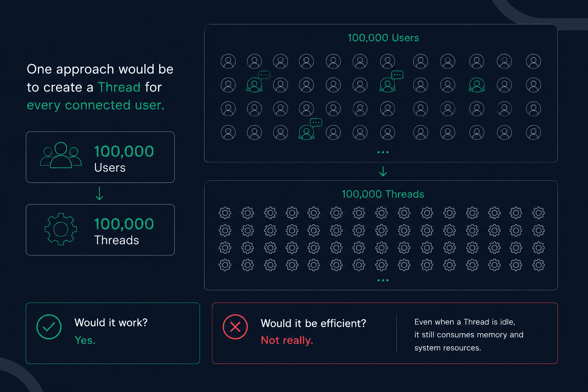Click the red 'Not really.' text
This screenshot has height=392, width=588.
click(287, 340)
